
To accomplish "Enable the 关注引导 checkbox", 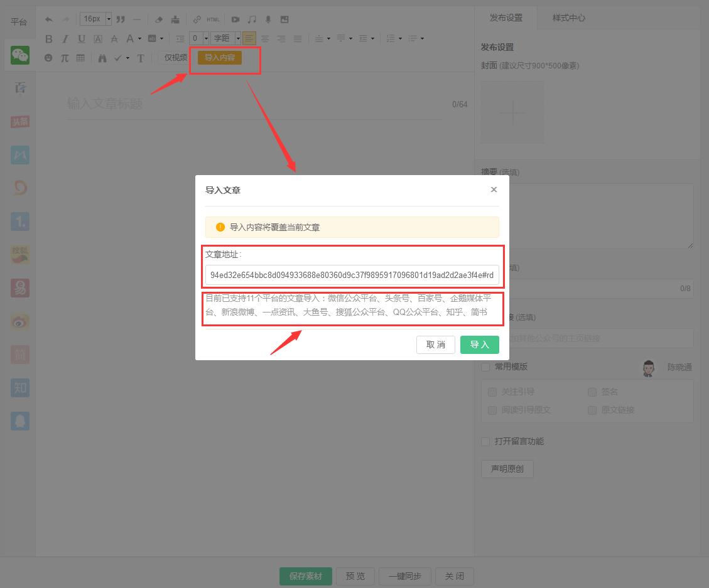I will tap(492, 392).
